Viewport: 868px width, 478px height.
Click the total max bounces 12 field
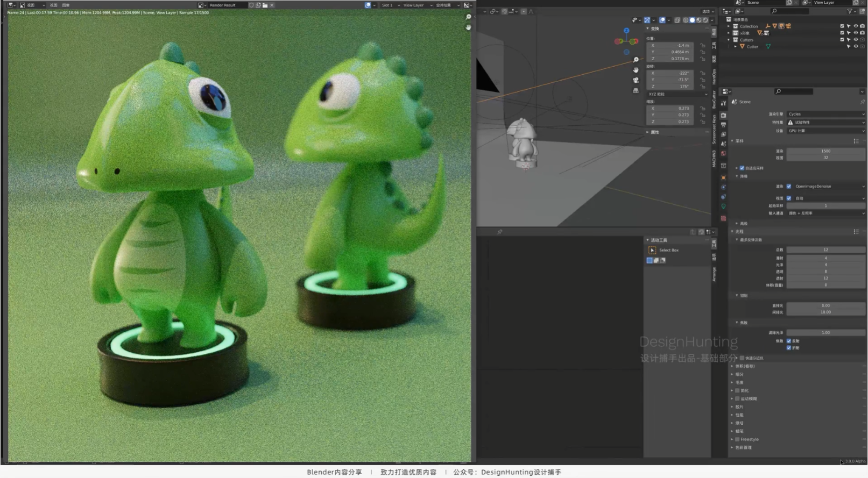(x=826, y=249)
